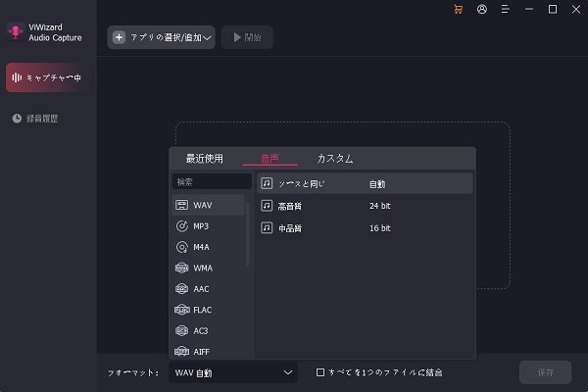This screenshot has height=392, width=588.
Task: Click the 開始 start button
Action: tap(247, 37)
